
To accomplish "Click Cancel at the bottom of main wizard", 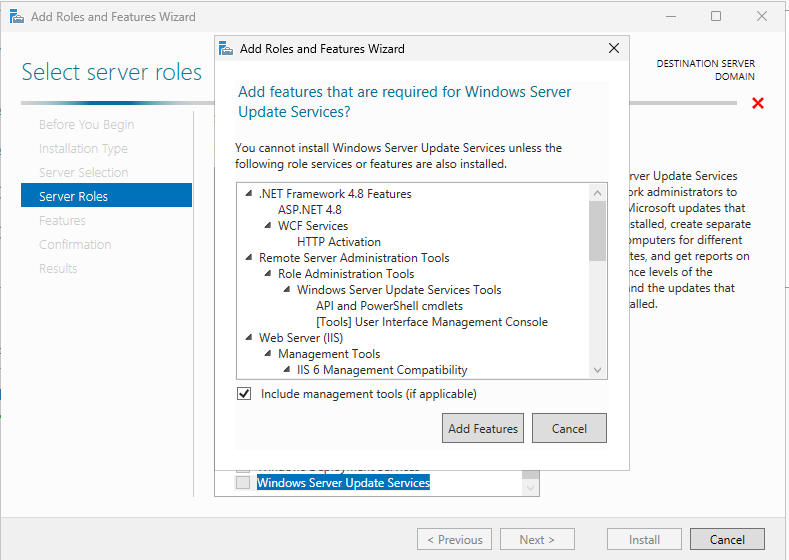I will (x=727, y=539).
